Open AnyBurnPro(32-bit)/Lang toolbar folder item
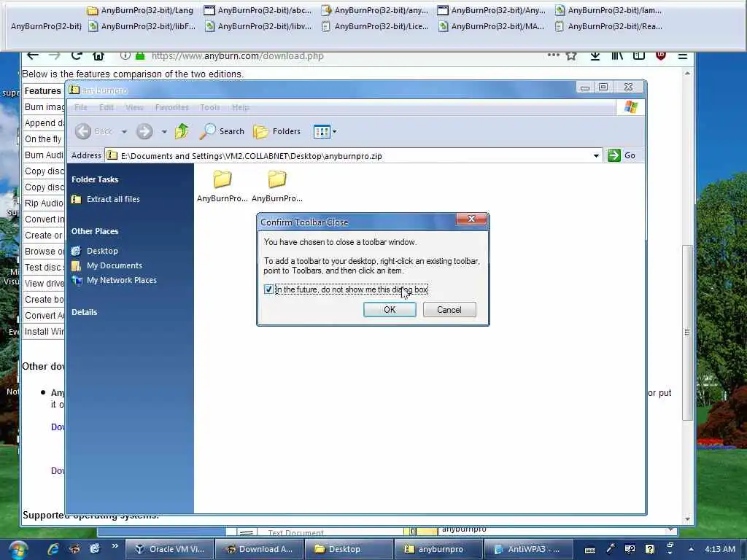747x560 pixels. 141,10
